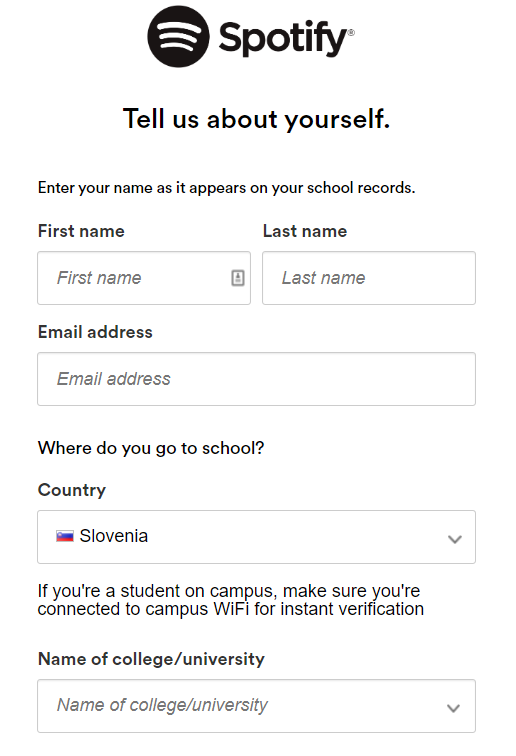Focus the Last name input field

point(369,278)
